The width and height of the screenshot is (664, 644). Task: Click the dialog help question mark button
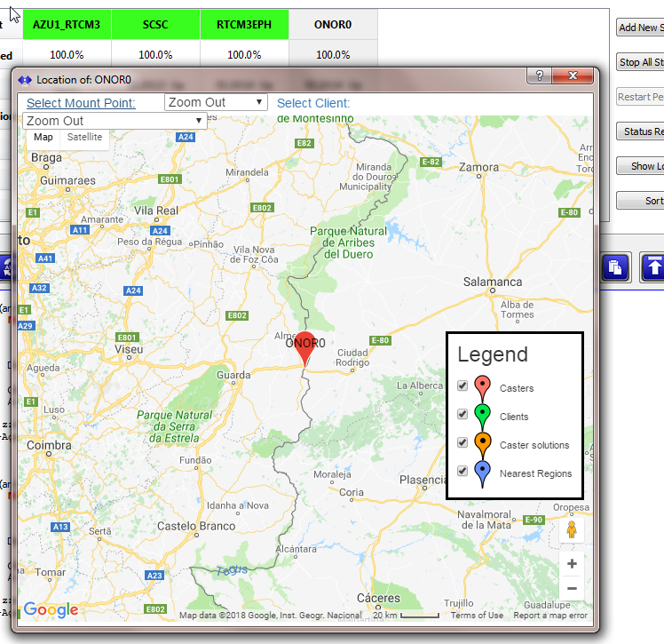[539, 76]
